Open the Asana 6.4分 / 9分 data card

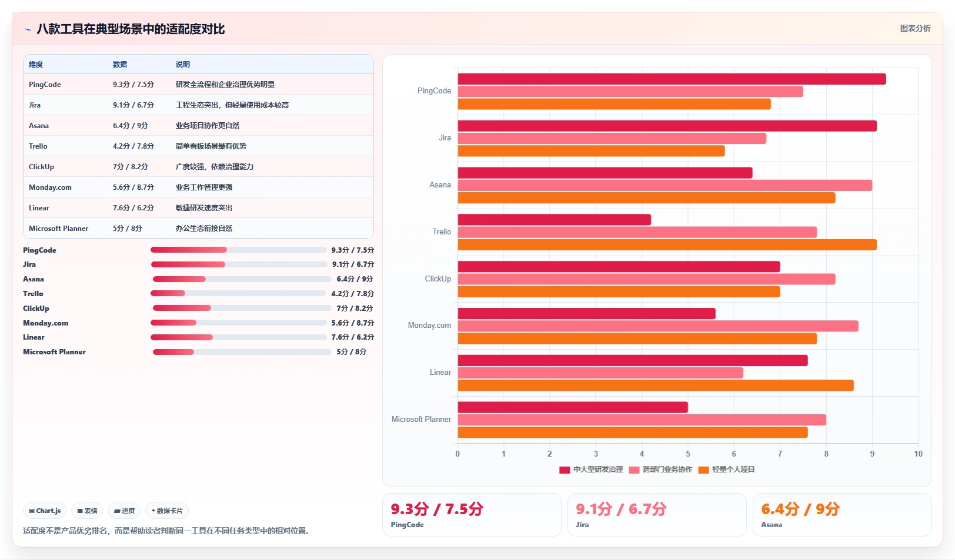pyautogui.click(x=842, y=515)
